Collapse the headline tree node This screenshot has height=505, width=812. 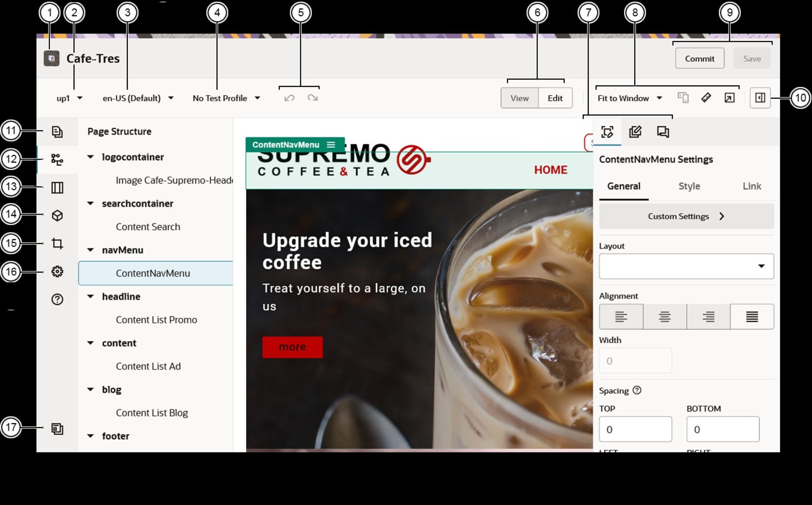(90, 297)
